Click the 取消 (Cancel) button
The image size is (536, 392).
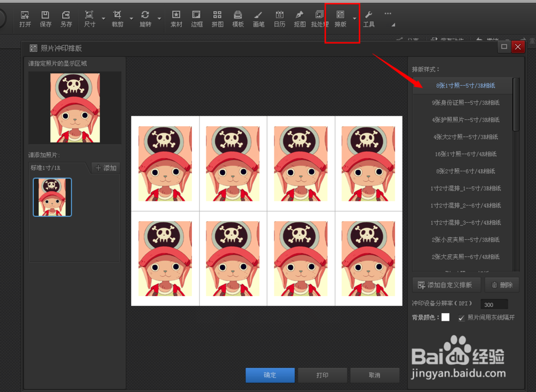pos(375,375)
